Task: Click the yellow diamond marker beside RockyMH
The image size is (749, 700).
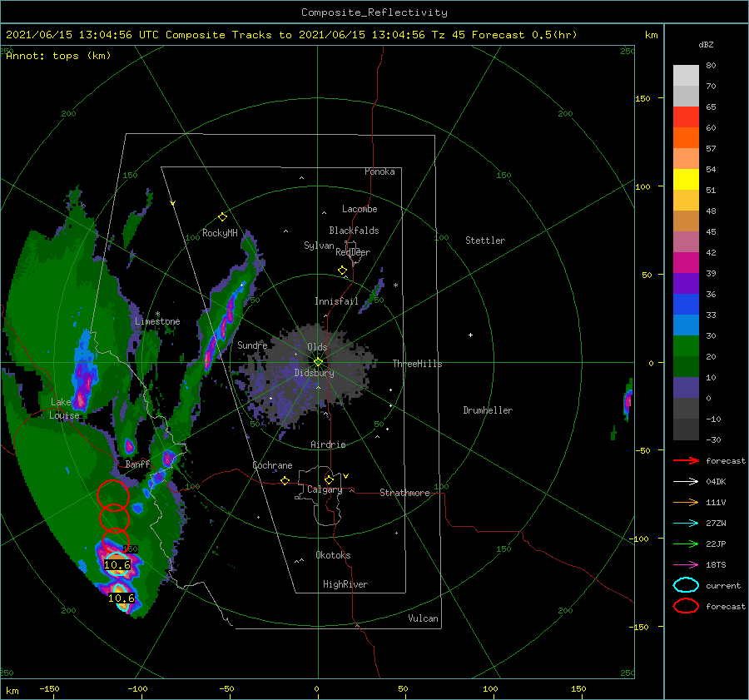Action: point(222,217)
